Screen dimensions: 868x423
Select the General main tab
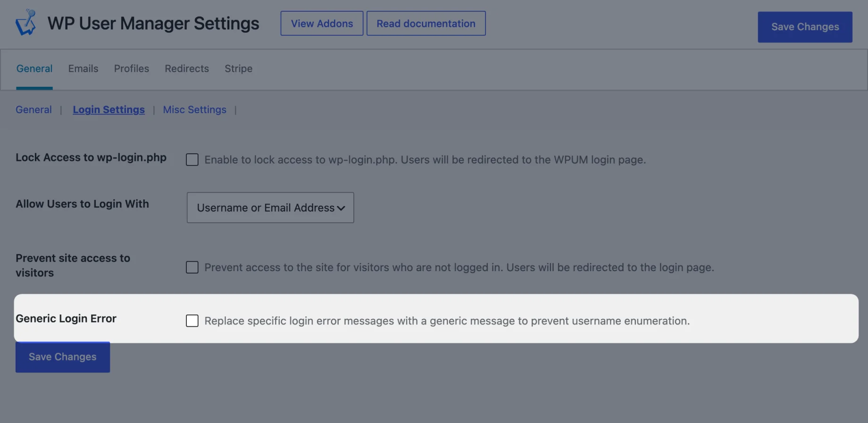pos(34,69)
